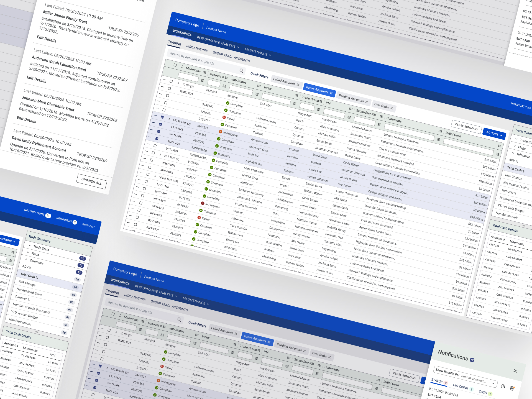Click the Active Accounts filter chip, lower trading window
This screenshot has width=532, height=399.
(x=257, y=339)
